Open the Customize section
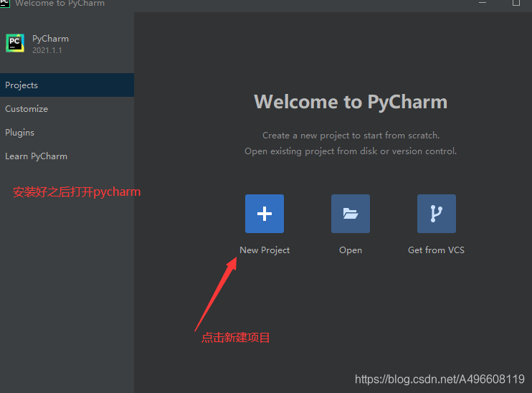 67,108
